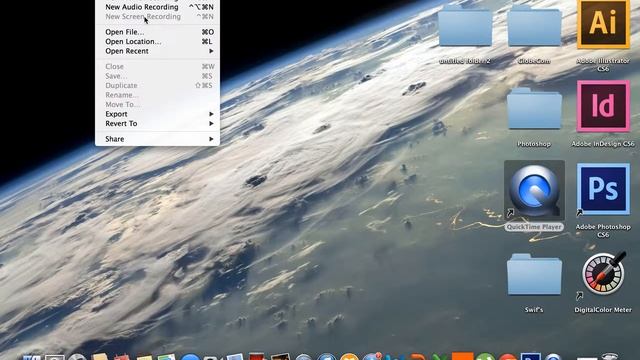The height and width of the screenshot is (360, 640).
Task: Select the QuickTime Player desktop icon
Action: [534, 190]
